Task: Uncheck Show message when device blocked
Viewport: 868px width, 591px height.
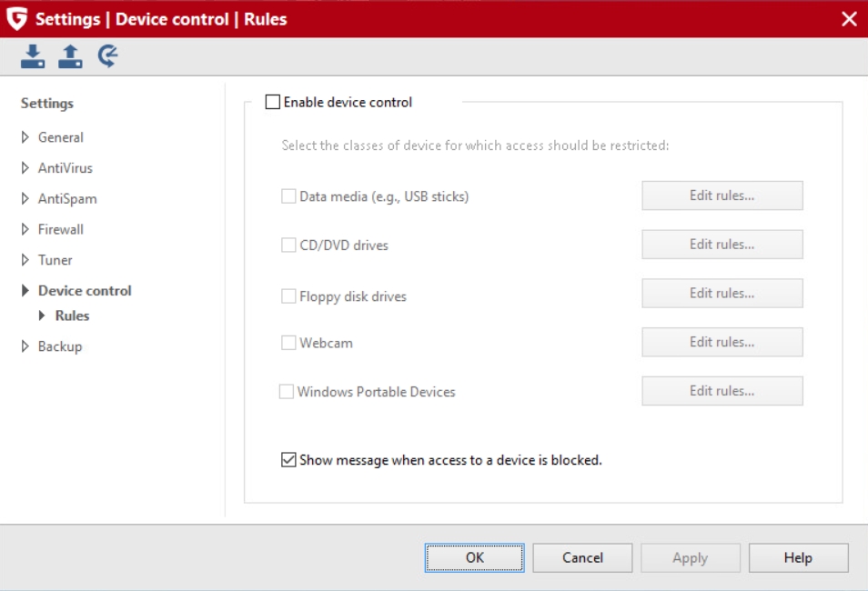Action: coord(288,460)
